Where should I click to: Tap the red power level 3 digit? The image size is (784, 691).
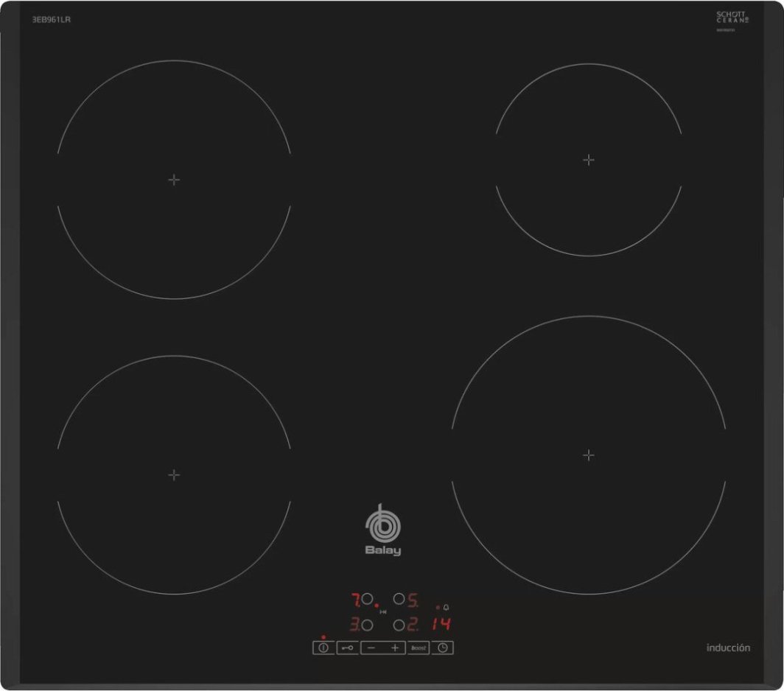pos(354,624)
